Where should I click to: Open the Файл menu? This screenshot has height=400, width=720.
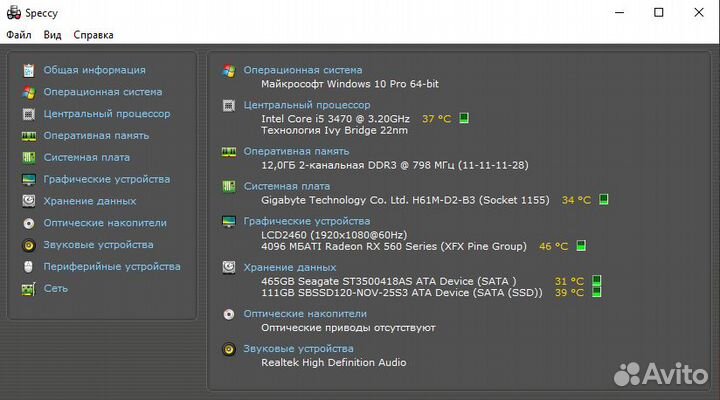(19, 35)
